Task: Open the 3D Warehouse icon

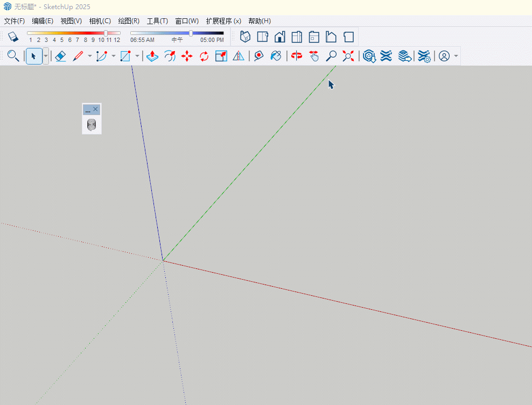Action: pyautogui.click(x=369, y=56)
